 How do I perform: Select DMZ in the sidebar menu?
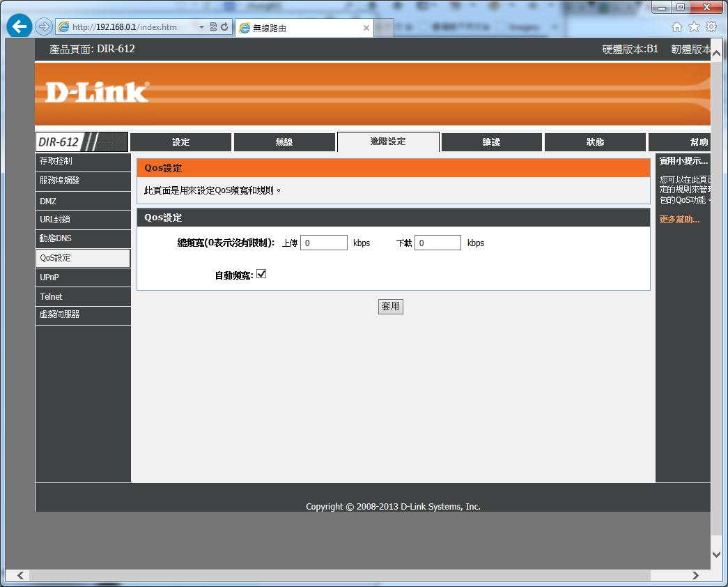(x=49, y=201)
